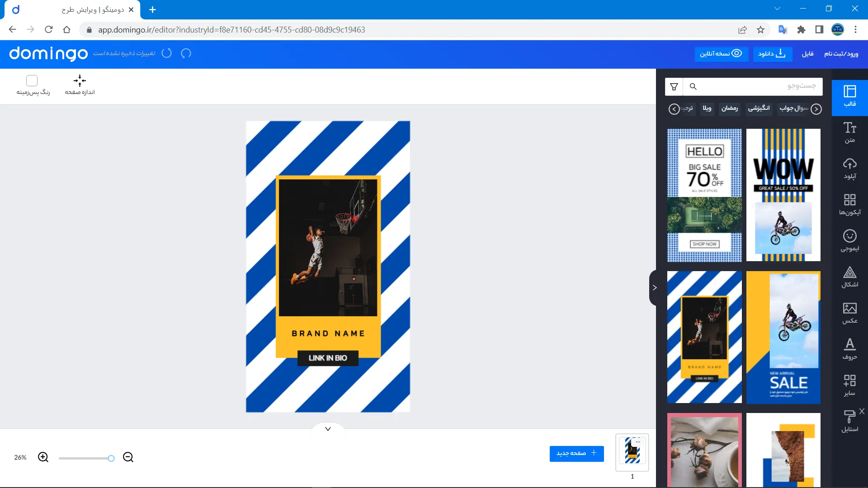Collapse the templates side panel using the arrow handle

click(654, 288)
